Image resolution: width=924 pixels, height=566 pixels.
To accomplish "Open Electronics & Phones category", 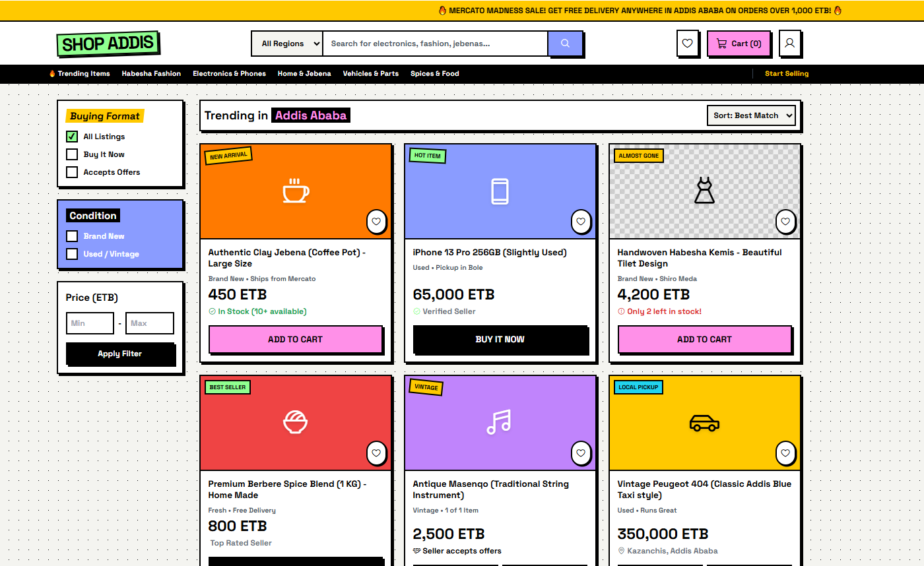I will point(229,74).
